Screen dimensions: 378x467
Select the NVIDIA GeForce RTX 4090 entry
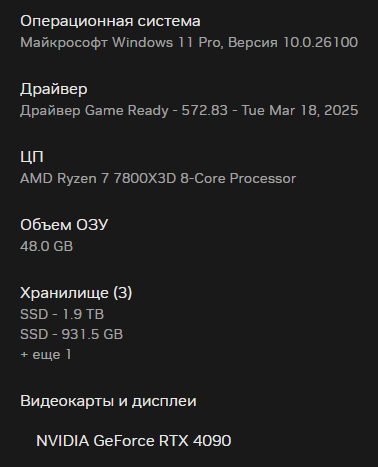[134, 441]
